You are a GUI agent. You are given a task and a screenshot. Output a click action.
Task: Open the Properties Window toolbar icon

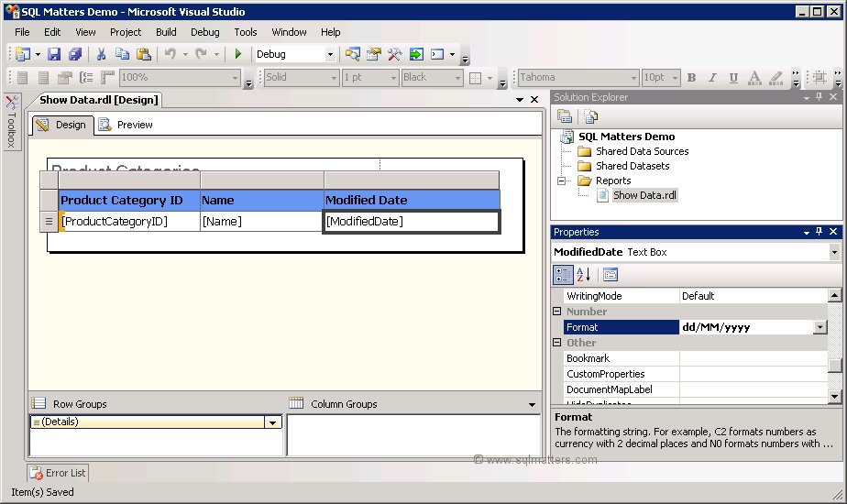point(374,54)
